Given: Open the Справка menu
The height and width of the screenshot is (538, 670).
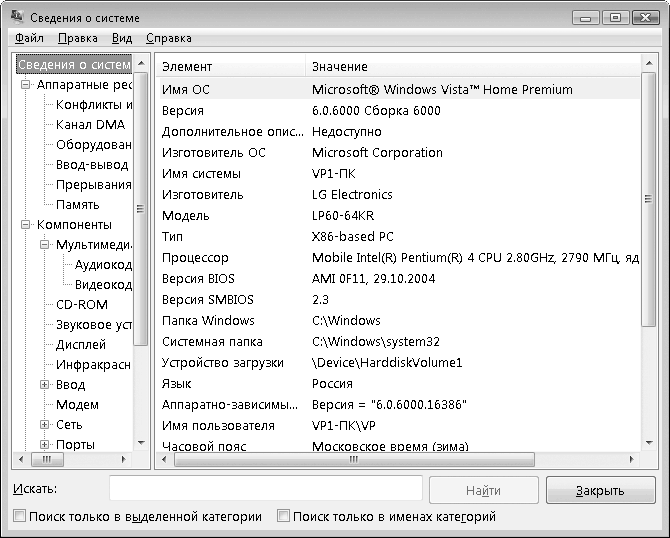Looking at the screenshot, I should 168,38.
